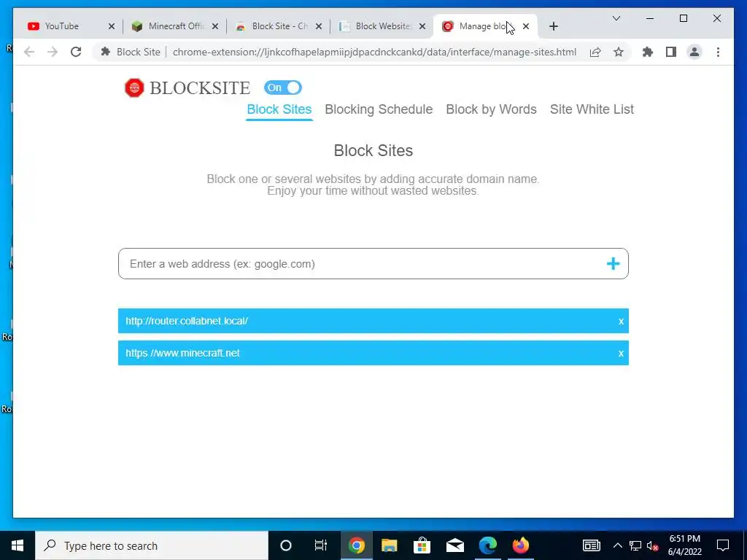This screenshot has width=747, height=560.
Task: Switch to Block Site - Chrome store tab
Action: [x=279, y=26]
